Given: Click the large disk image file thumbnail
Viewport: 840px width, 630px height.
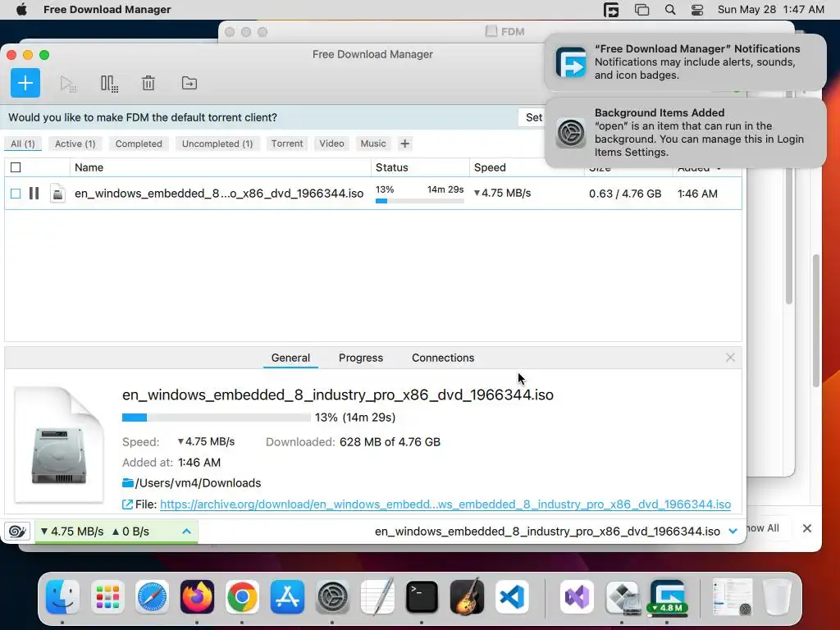Looking at the screenshot, I should (x=59, y=445).
